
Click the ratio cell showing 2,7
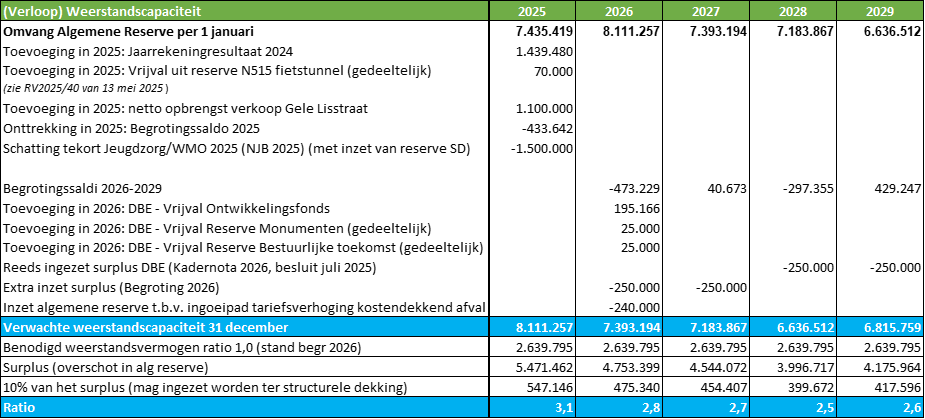tap(706, 407)
